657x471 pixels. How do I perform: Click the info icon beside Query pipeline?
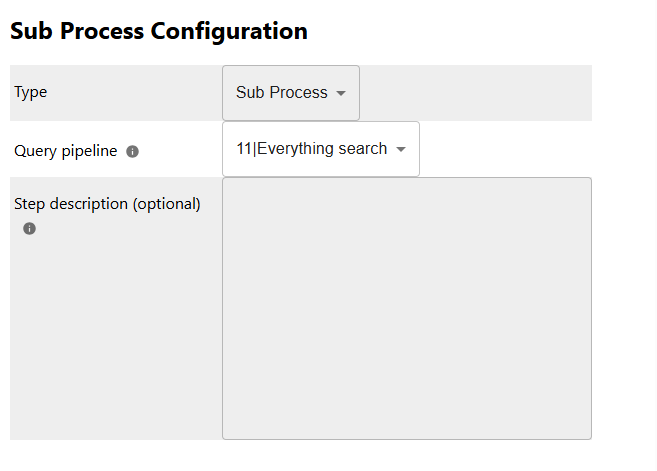(133, 152)
